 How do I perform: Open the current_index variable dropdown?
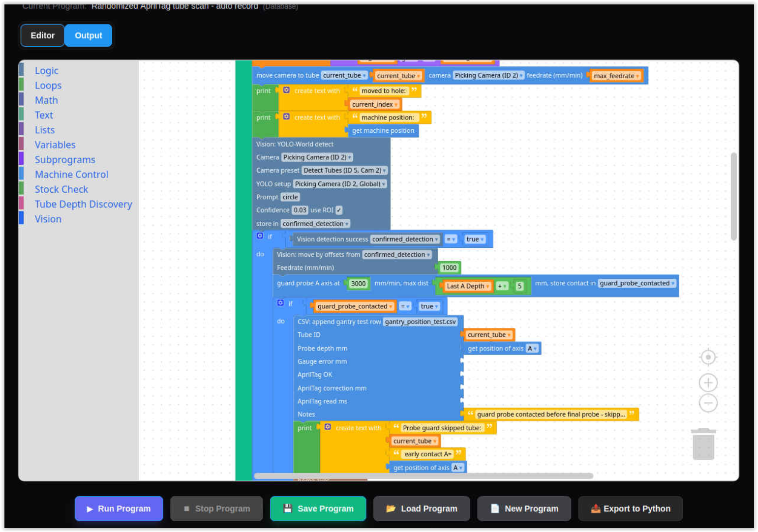point(375,104)
